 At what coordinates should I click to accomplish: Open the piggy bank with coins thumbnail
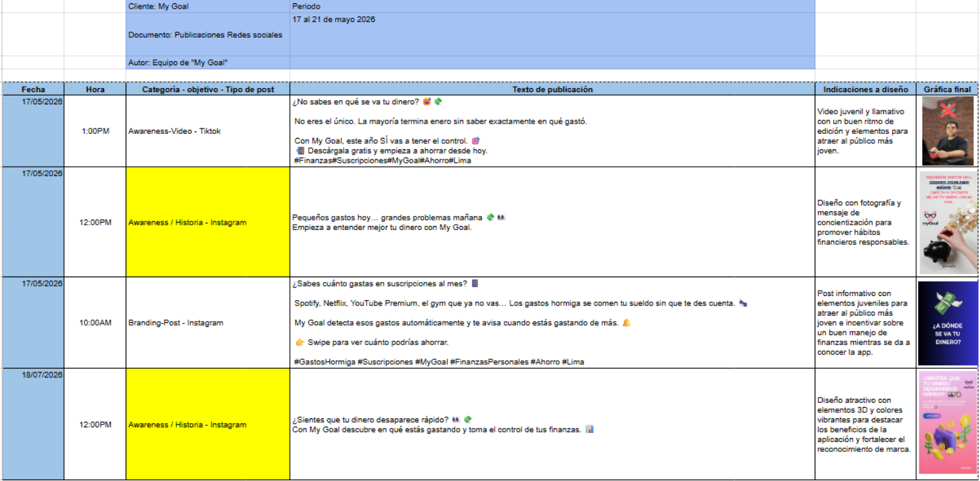[948, 222]
